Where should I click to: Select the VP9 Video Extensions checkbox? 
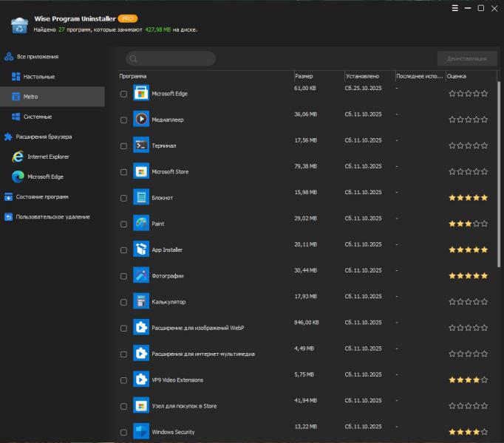point(123,380)
